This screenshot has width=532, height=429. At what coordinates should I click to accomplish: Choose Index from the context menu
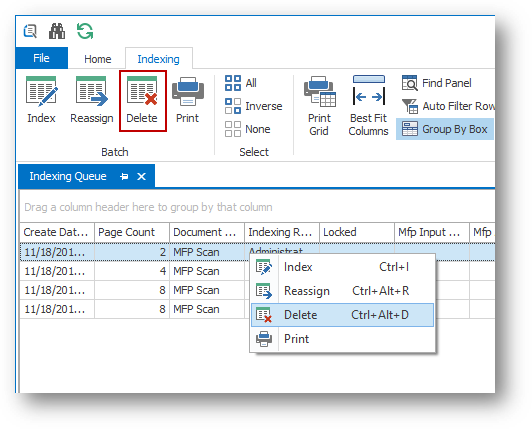342,267
